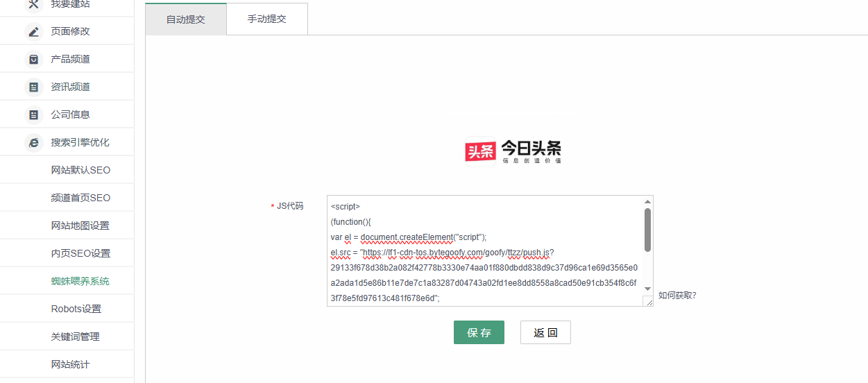The width and height of the screenshot is (868, 383).
Task: Open 网站统计
Action: point(70,364)
